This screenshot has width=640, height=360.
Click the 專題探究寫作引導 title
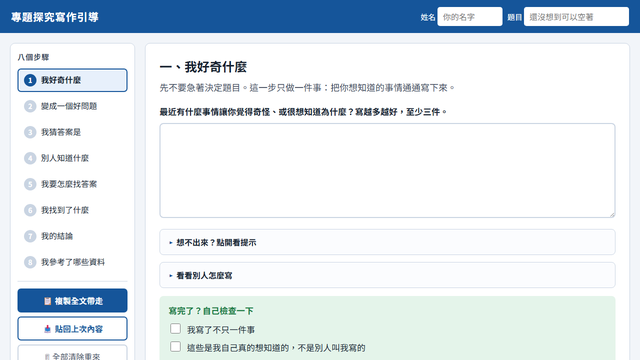tap(55, 17)
